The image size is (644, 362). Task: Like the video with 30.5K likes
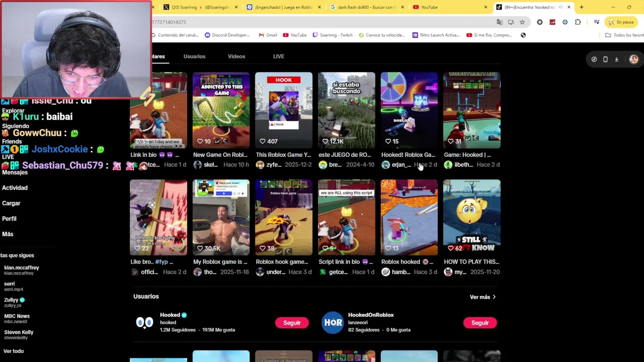200,248
